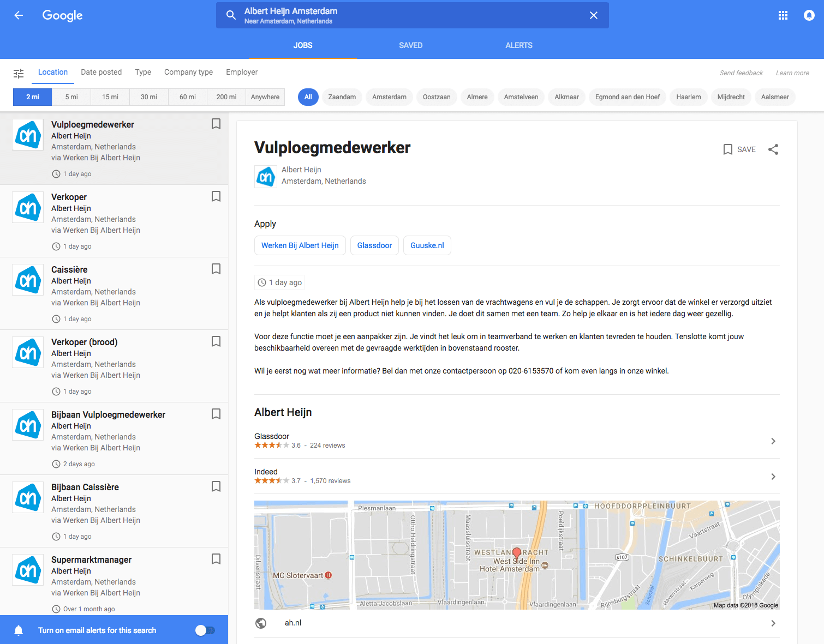824x644 pixels.
Task: Bookmark the Vulploegmedewerker job in list
Action: click(216, 124)
